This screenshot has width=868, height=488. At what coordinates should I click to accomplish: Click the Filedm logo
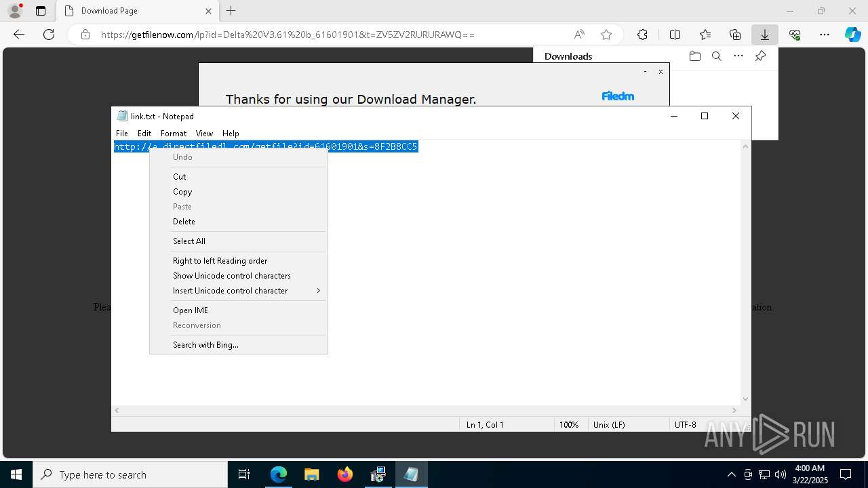coord(618,96)
